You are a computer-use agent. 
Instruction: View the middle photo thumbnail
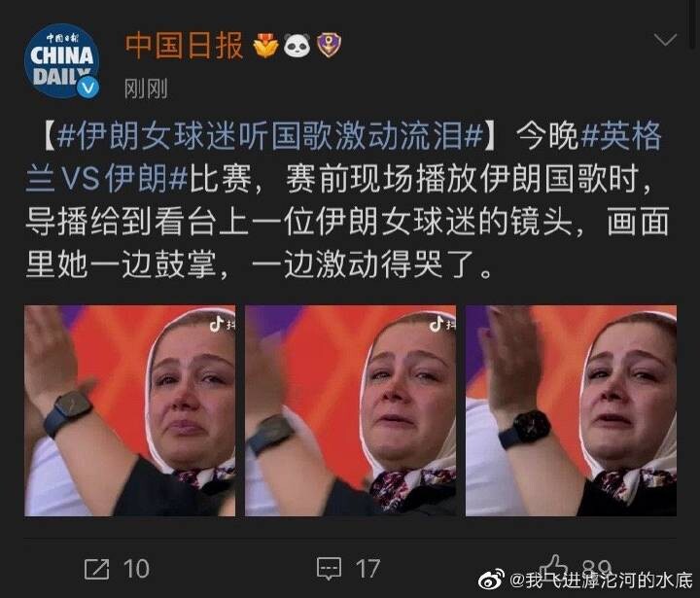[350, 410]
